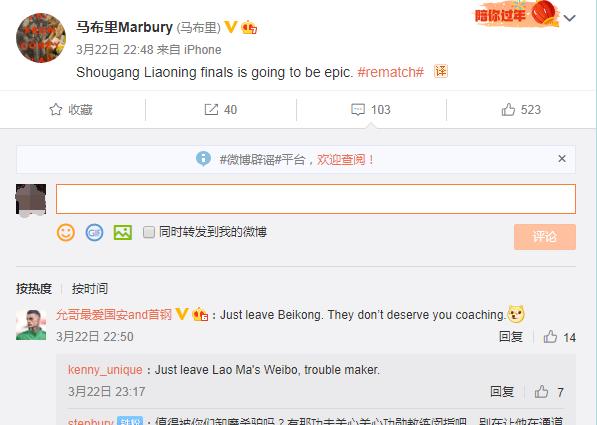This screenshot has width=597, height=425.
Task: Enable the repost to my Weibo checkbox
Action: click(x=148, y=232)
